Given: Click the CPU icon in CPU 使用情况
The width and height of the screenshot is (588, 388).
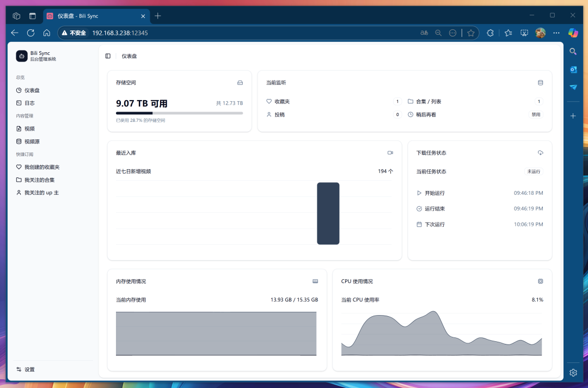Looking at the screenshot, I should tap(541, 281).
